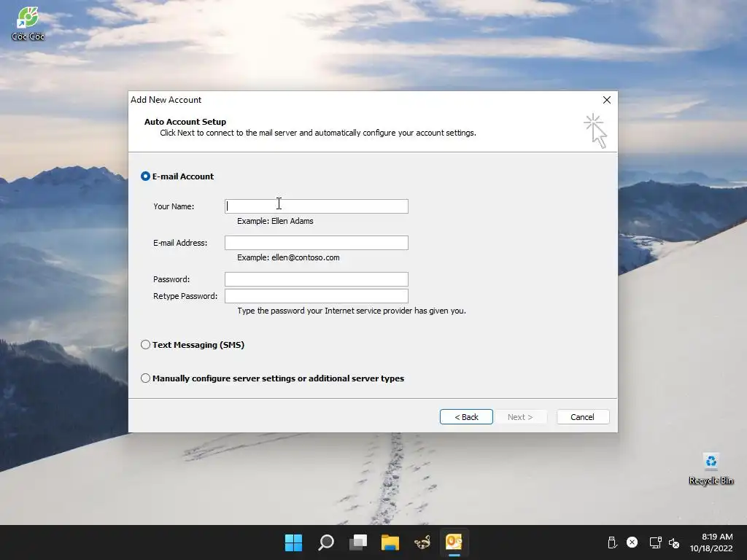Close the Add New Account window
The height and width of the screenshot is (560, 747).
[x=606, y=100]
